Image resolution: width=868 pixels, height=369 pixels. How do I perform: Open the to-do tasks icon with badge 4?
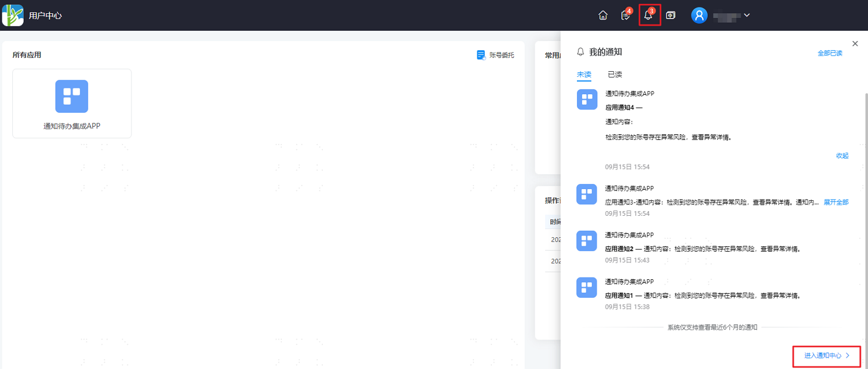(626, 15)
